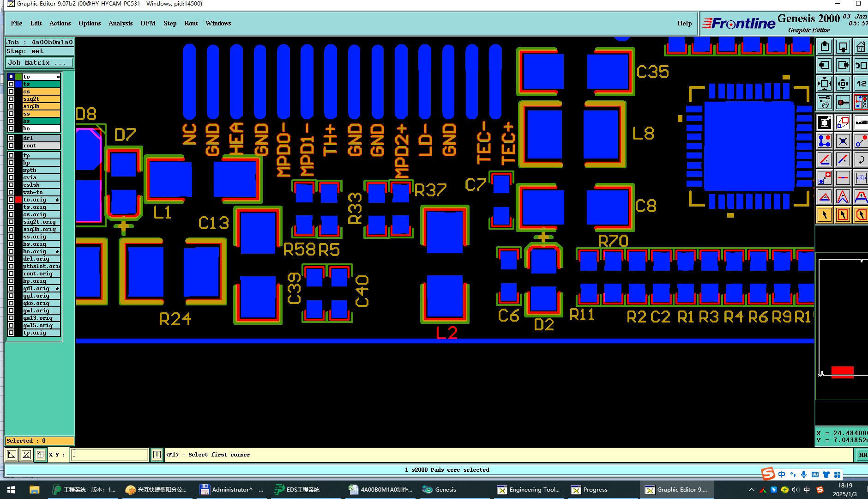Open Engineering Tool in the taskbar

click(529, 490)
